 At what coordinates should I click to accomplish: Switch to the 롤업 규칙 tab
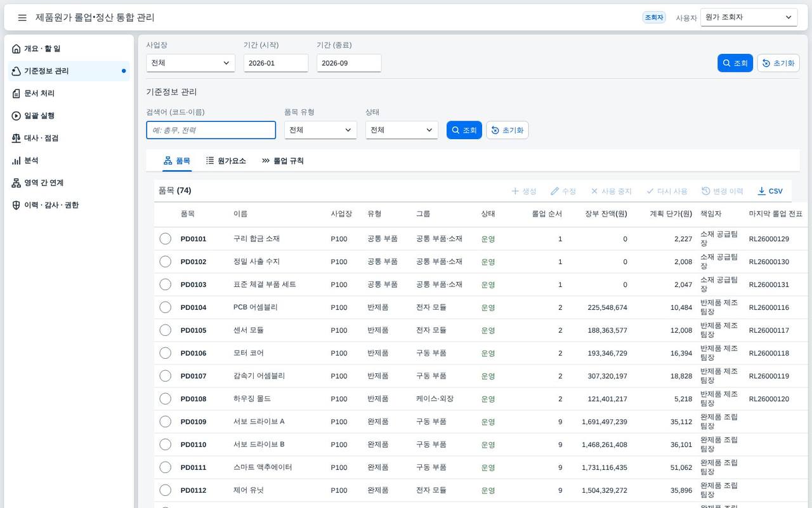click(283, 161)
